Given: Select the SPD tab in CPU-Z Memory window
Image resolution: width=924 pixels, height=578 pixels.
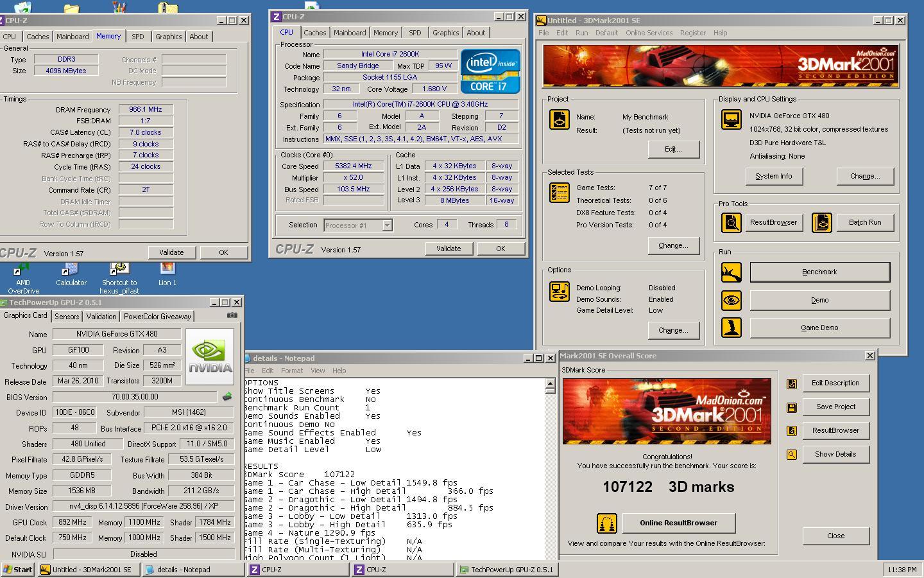Looking at the screenshot, I should (x=138, y=37).
